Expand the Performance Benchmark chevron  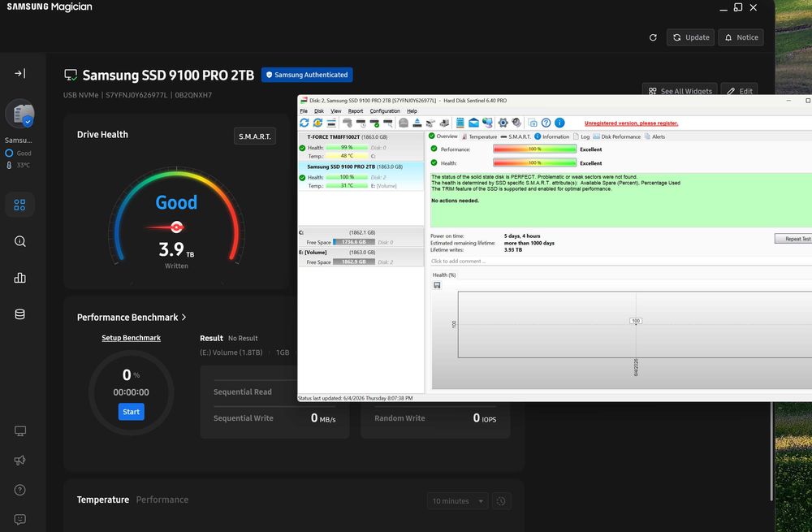[x=184, y=317]
